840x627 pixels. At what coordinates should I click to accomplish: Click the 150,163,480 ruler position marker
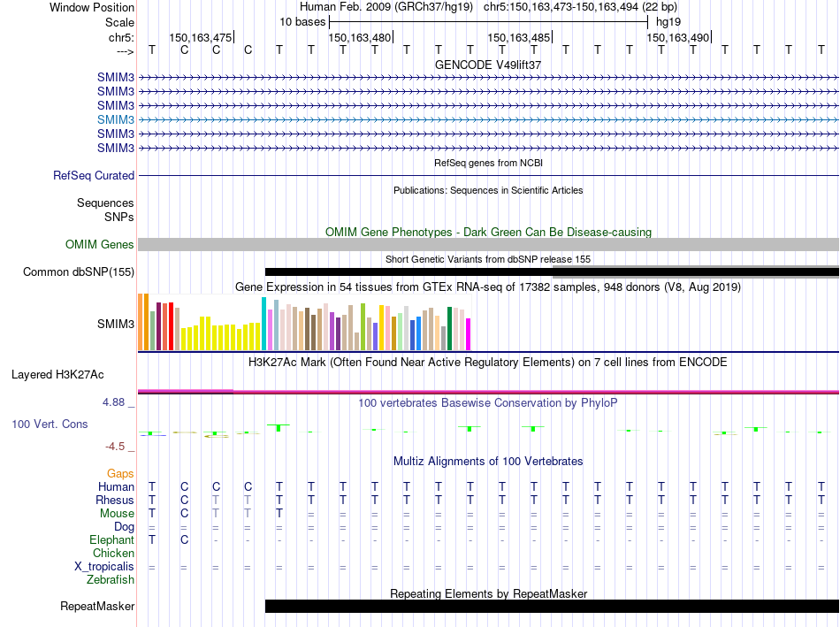click(359, 37)
